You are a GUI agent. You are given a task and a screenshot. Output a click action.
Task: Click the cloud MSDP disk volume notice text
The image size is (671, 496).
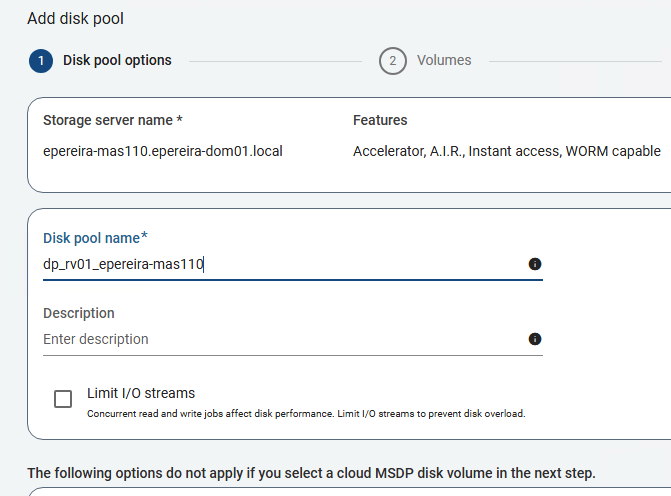(311, 473)
